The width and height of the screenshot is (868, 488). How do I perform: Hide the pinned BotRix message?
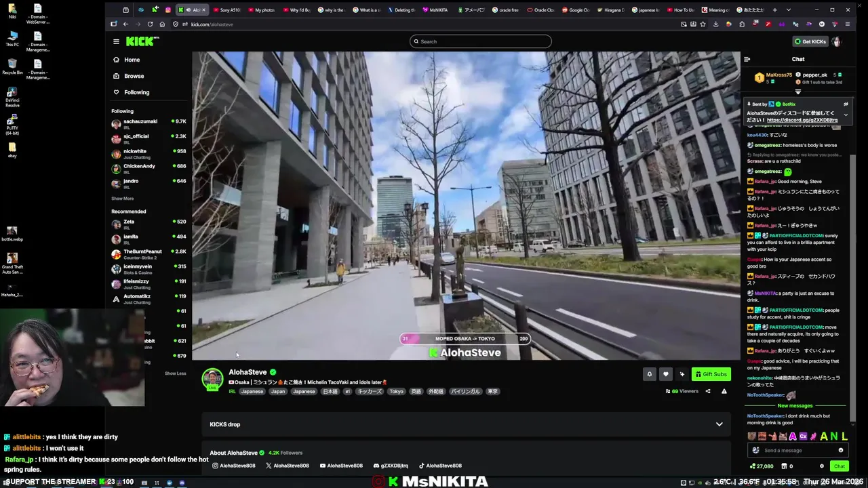[x=846, y=104]
